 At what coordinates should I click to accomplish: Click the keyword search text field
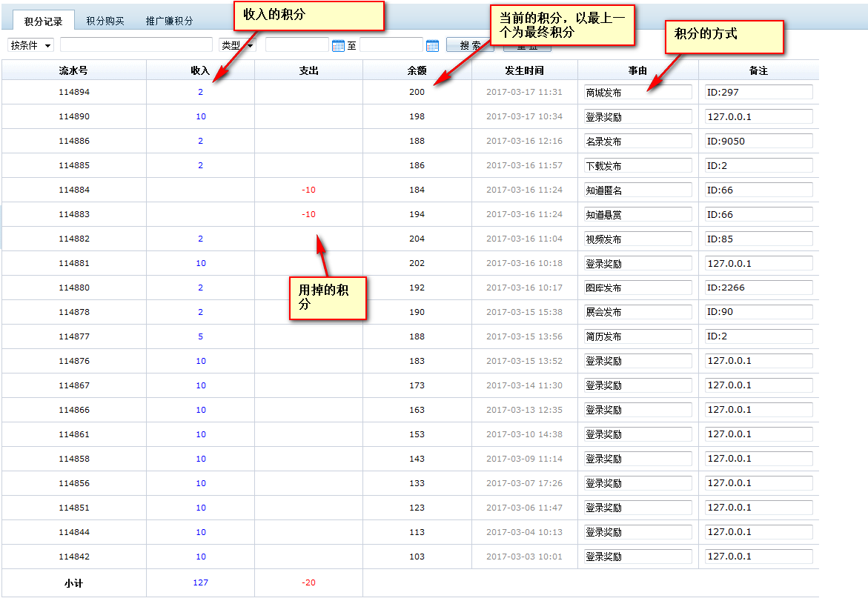point(136,45)
